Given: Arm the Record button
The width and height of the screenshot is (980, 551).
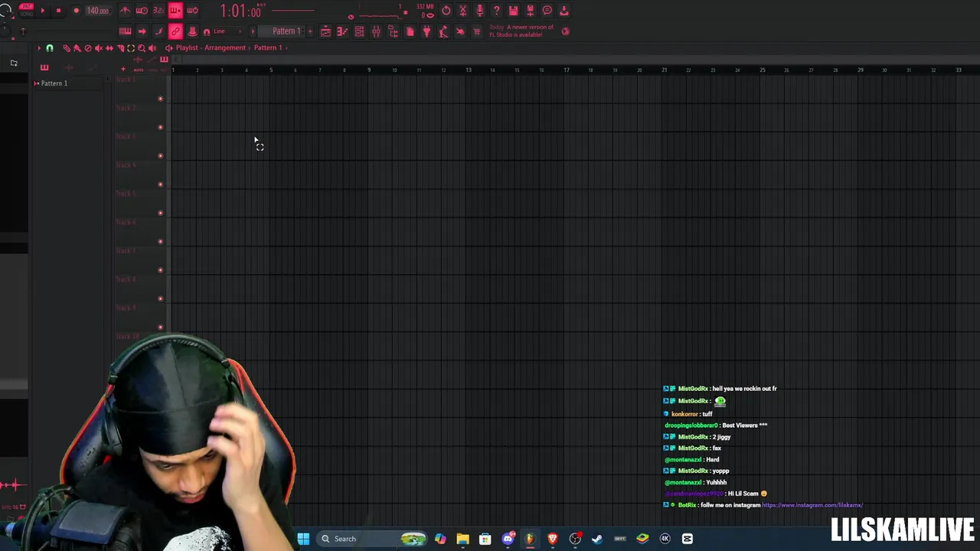Looking at the screenshot, I should tap(77, 11).
